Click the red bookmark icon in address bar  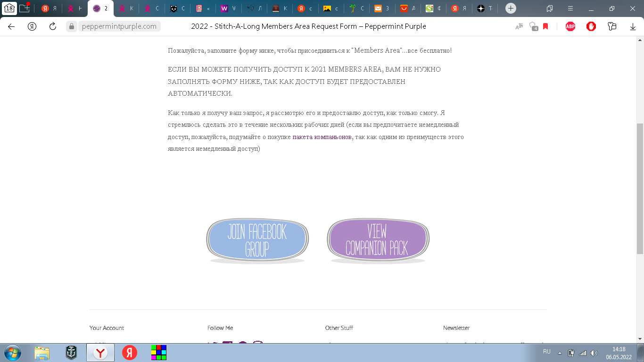tap(545, 26)
